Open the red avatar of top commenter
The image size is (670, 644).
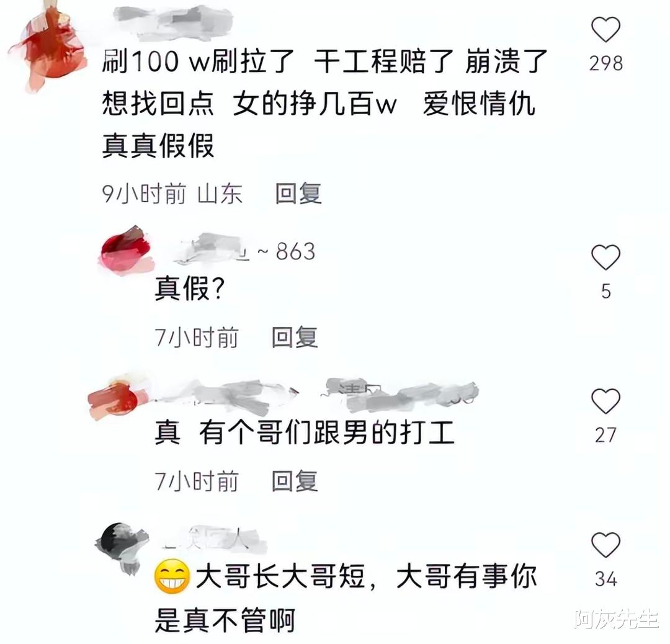pos(47,47)
